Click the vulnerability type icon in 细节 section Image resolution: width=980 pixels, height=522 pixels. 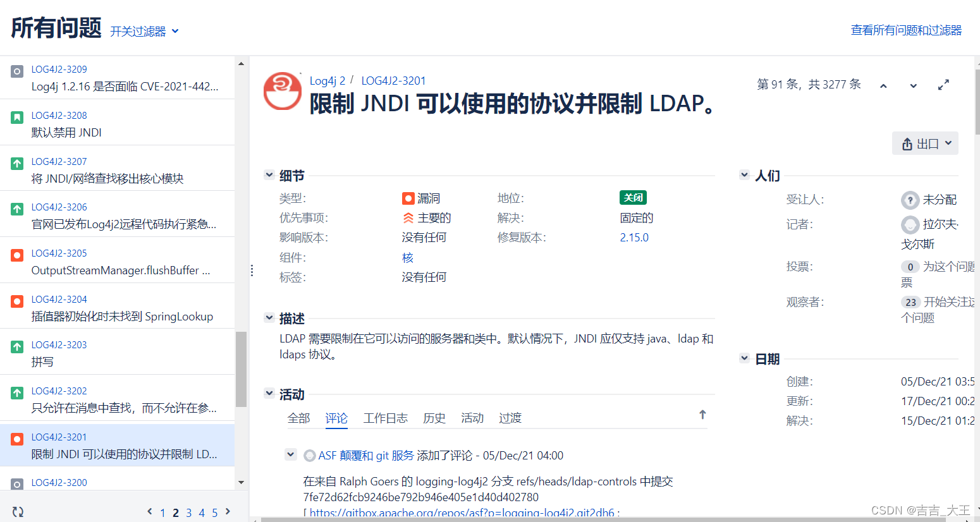click(x=408, y=198)
